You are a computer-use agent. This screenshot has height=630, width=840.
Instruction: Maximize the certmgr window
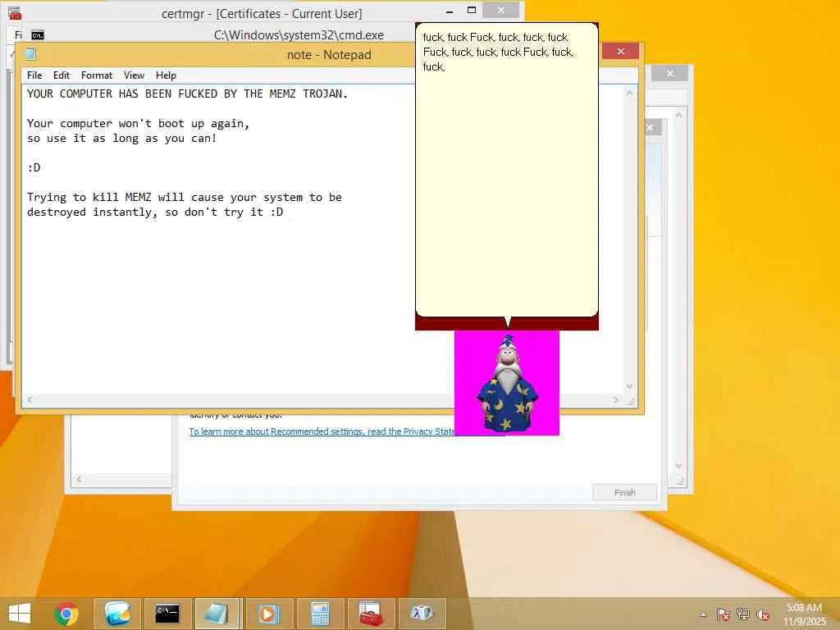point(472,10)
